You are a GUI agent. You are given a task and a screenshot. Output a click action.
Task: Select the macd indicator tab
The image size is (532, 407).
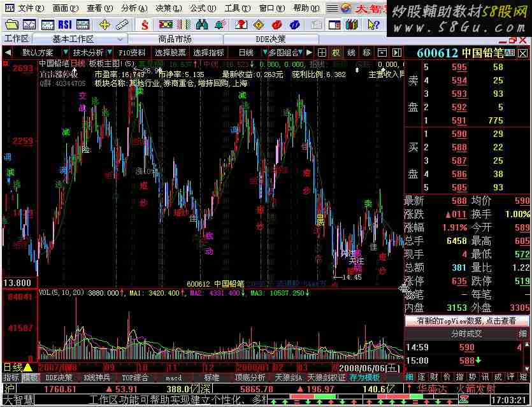pos(174,377)
